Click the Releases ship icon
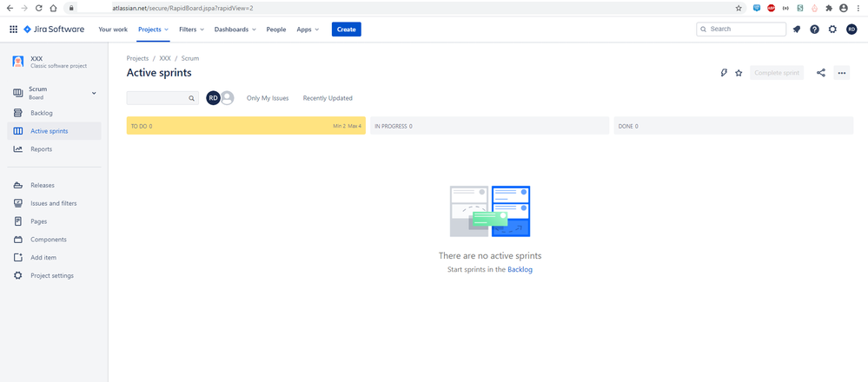Image resolution: width=868 pixels, height=382 pixels. coord(18,185)
